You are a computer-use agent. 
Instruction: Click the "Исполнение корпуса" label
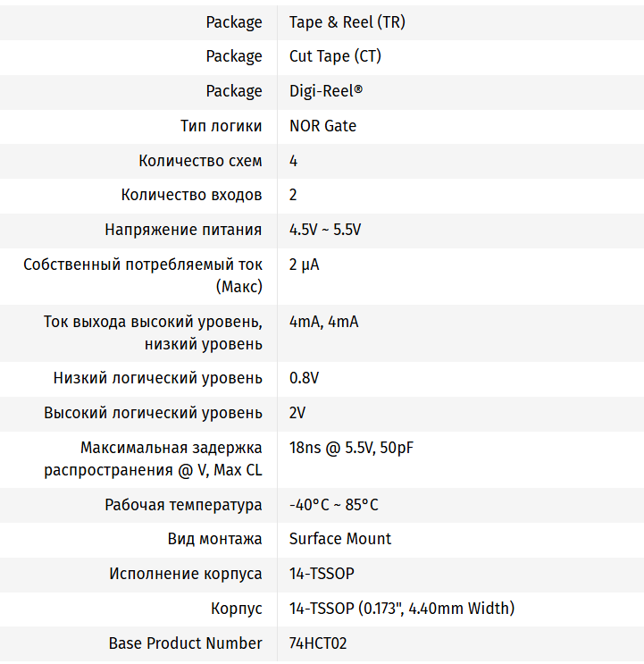[x=186, y=574]
